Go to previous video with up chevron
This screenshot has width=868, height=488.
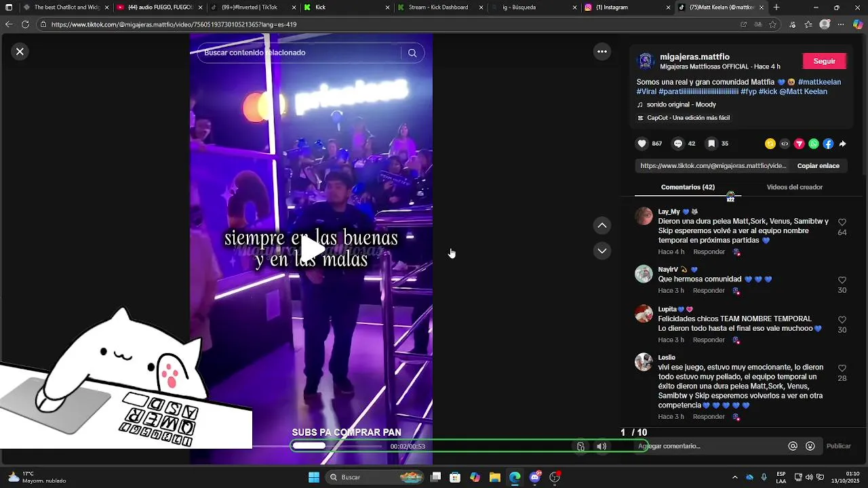[601, 225]
